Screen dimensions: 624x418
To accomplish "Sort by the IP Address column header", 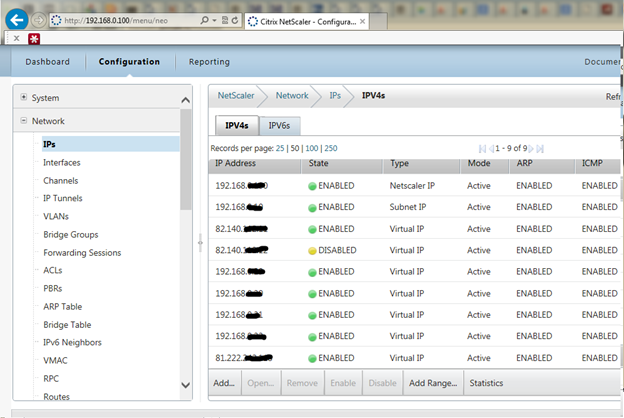I will point(255,166).
